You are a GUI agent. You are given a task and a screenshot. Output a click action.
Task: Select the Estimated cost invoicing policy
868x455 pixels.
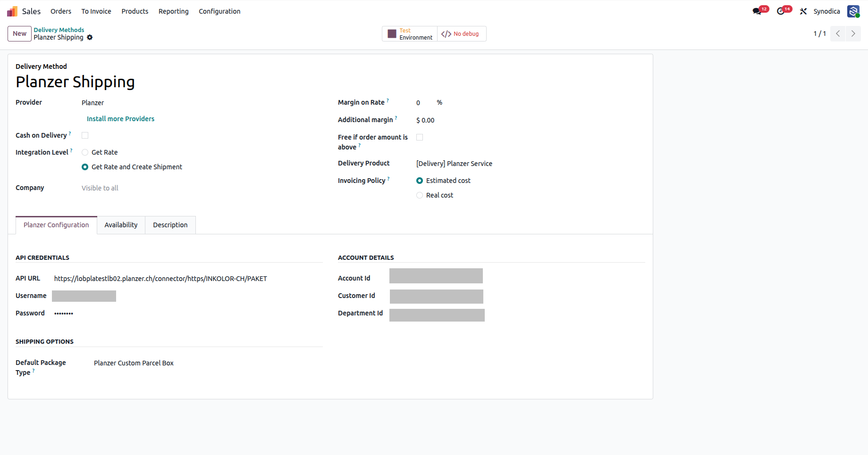[x=420, y=181]
